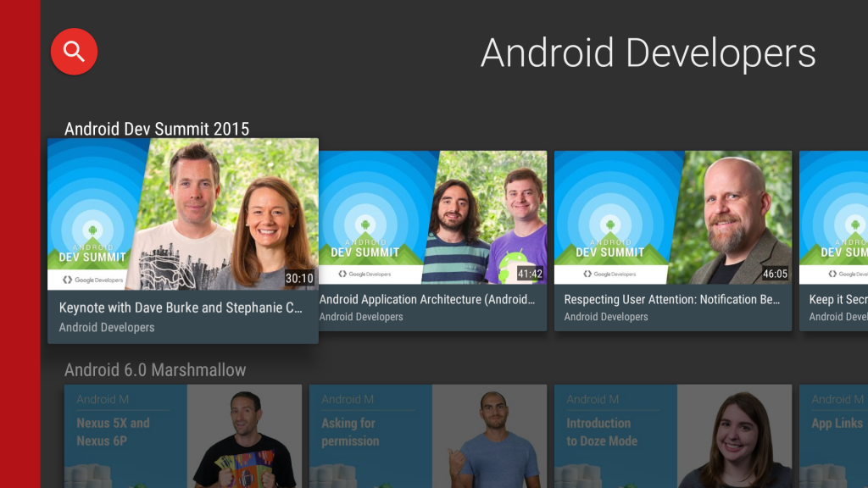Image resolution: width=868 pixels, height=488 pixels.
Task: Select the Nexus 5X and Nexus 6P video
Action: (183, 436)
